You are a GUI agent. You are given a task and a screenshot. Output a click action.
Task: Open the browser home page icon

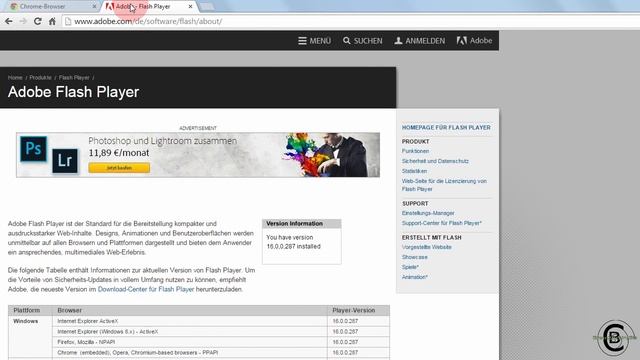click(52, 21)
